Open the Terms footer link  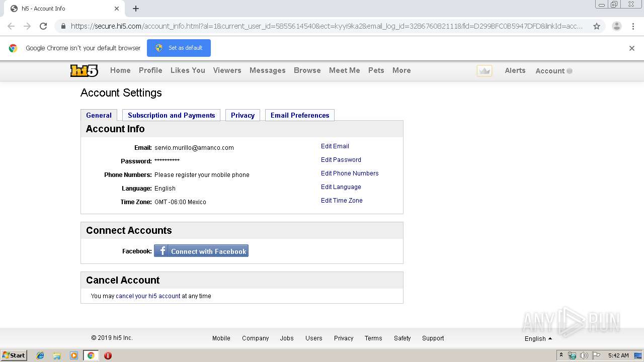tap(373, 338)
